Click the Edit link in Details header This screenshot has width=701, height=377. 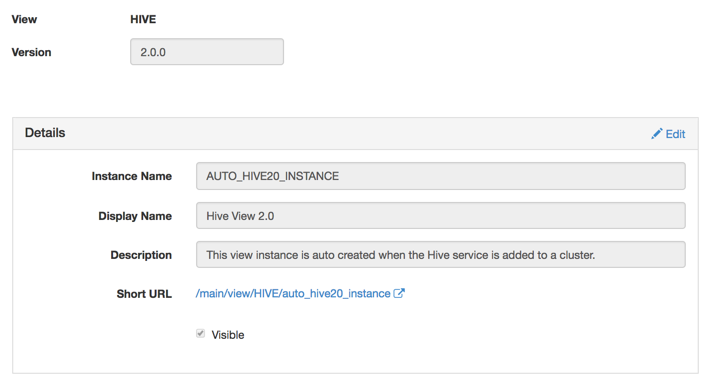[x=668, y=134]
